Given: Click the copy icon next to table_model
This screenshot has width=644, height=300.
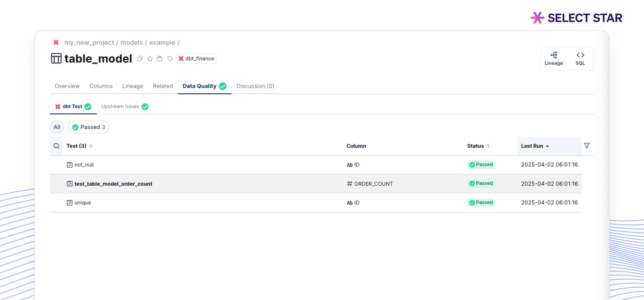Looking at the screenshot, I should (x=140, y=59).
